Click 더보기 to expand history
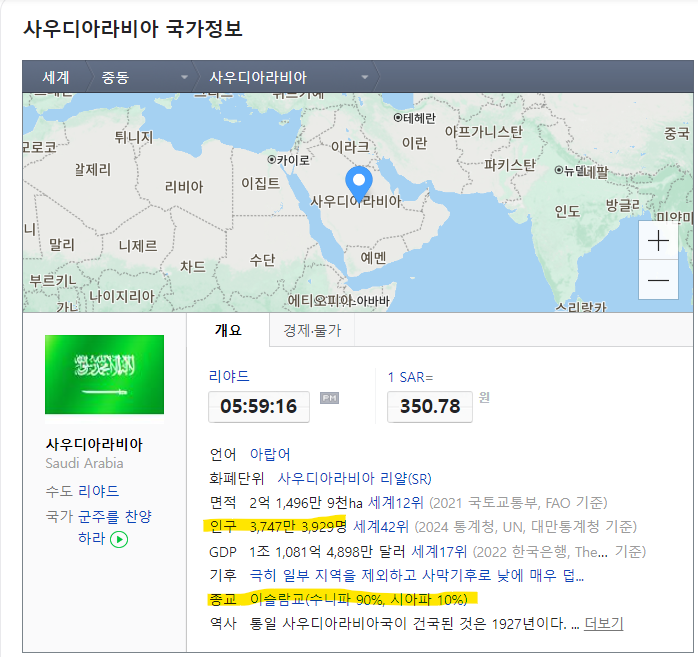Image resolution: width=698 pixels, height=657 pixels. [x=603, y=624]
